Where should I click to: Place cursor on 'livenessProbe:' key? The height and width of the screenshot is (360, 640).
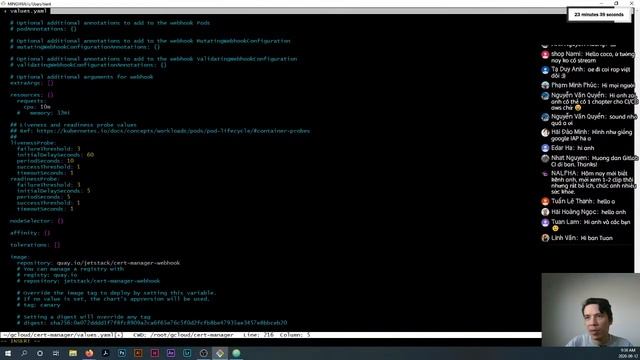point(33,143)
